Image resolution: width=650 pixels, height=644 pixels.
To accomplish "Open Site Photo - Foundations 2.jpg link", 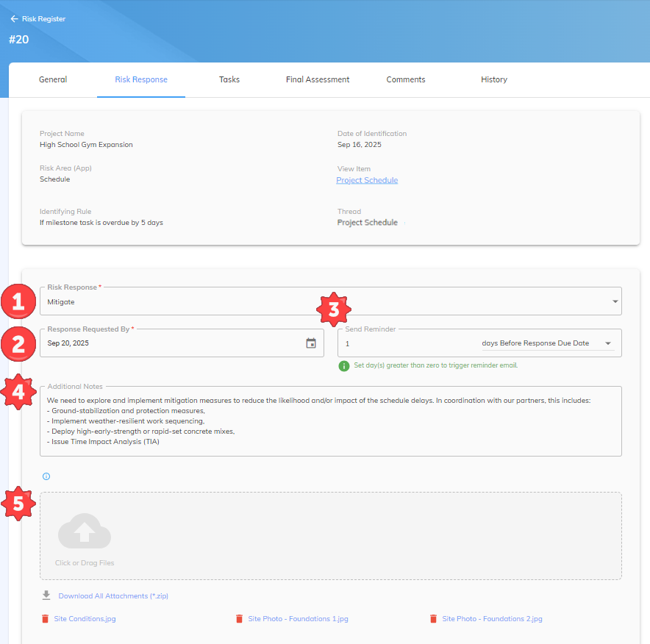I will (x=492, y=619).
